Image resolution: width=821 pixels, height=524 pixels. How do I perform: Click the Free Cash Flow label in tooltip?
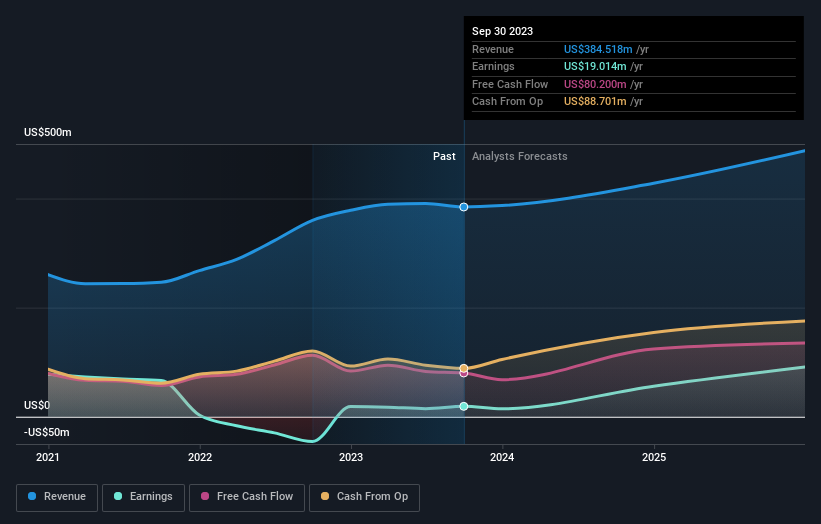(510, 84)
